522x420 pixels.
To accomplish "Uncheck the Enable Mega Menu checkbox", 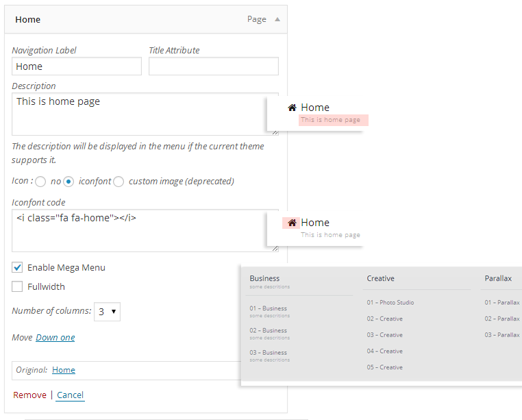I will [x=17, y=267].
